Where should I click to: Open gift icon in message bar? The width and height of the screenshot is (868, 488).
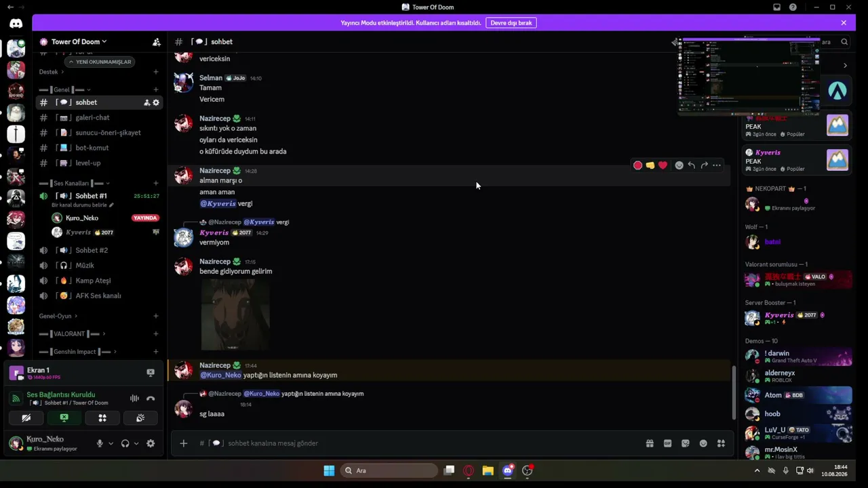click(650, 443)
